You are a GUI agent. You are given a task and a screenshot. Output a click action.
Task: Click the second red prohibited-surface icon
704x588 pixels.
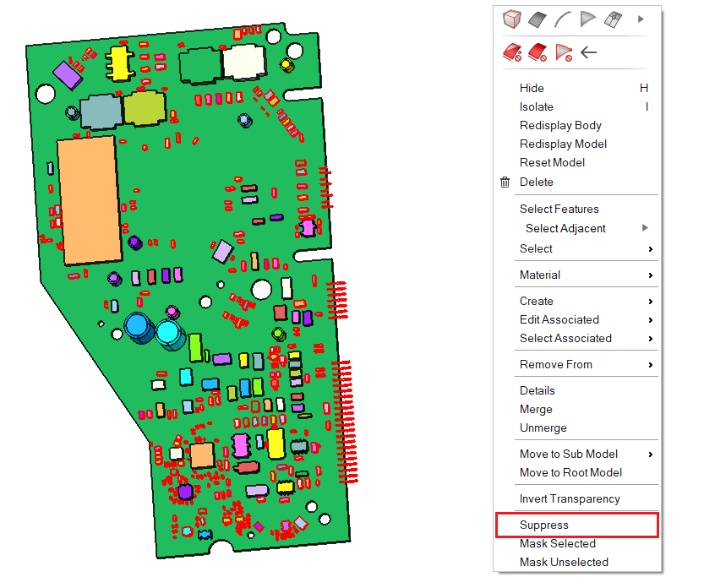(537, 52)
